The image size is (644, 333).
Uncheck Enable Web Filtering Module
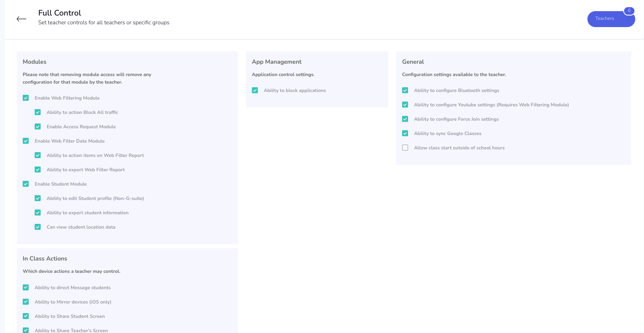point(26,98)
